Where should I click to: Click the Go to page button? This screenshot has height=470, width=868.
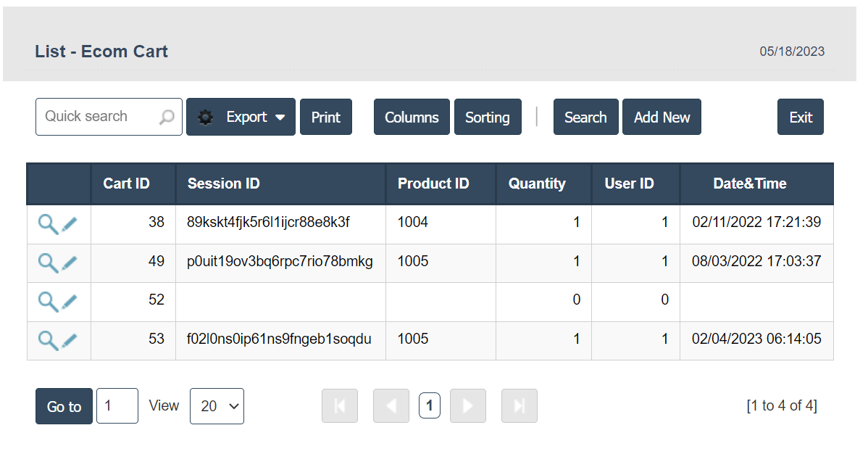[64, 406]
